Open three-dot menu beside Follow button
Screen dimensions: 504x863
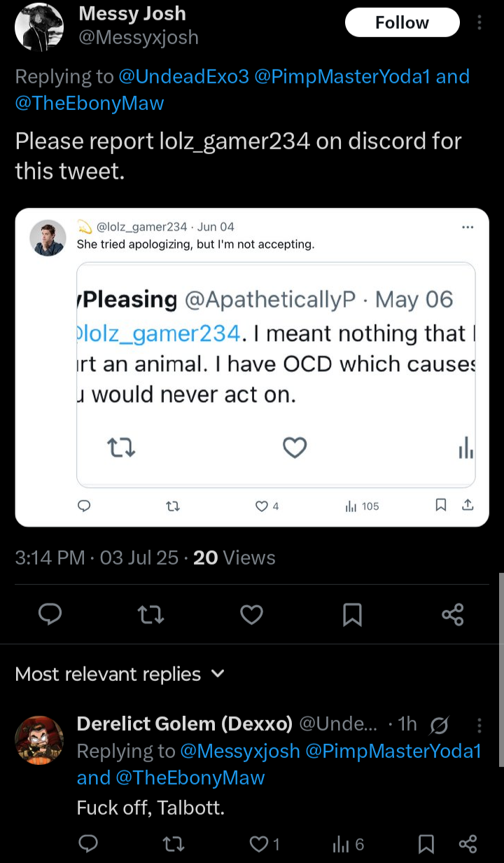[x=479, y=23]
